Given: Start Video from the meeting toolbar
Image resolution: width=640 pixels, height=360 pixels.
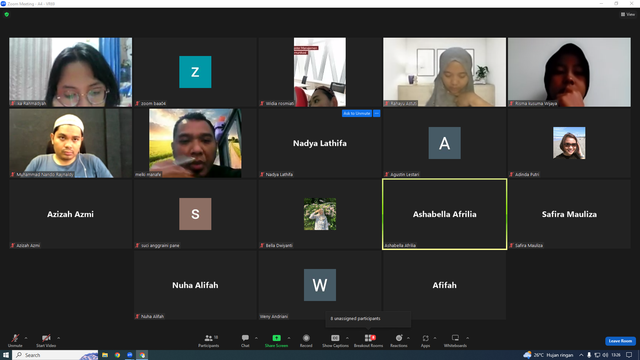Looking at the screenshot, I should [46, 340].
